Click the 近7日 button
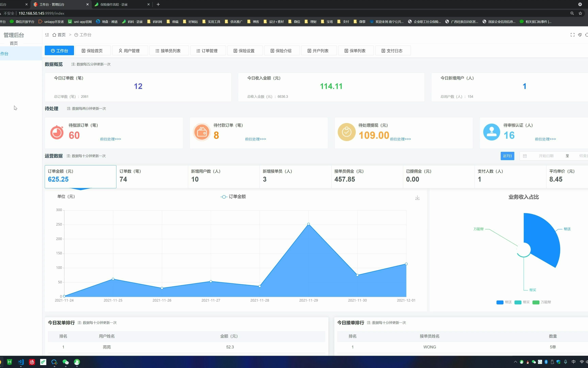This screenshot has width=588, height=368. coord(507,156)
